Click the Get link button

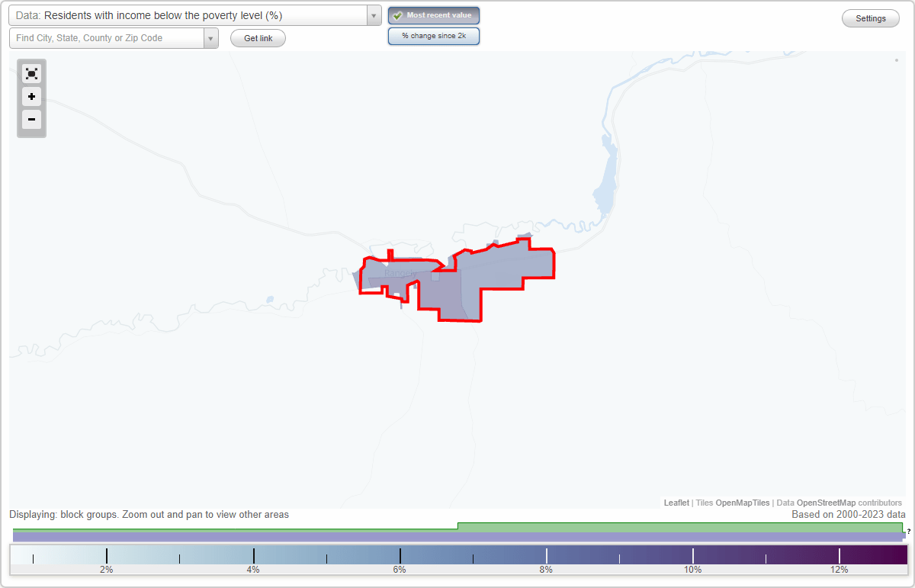coord(257,37)
